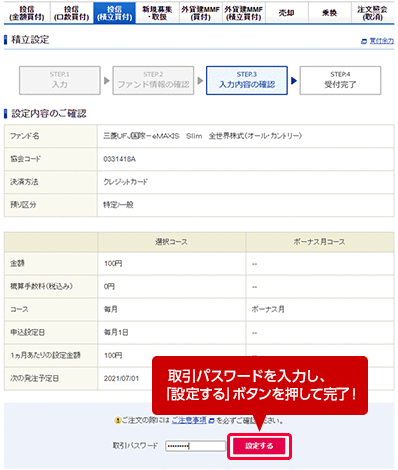Open the ご注意事項 link
Image resolution: width=398 pixels, height=470 pixels.
(x=189, y=420)
